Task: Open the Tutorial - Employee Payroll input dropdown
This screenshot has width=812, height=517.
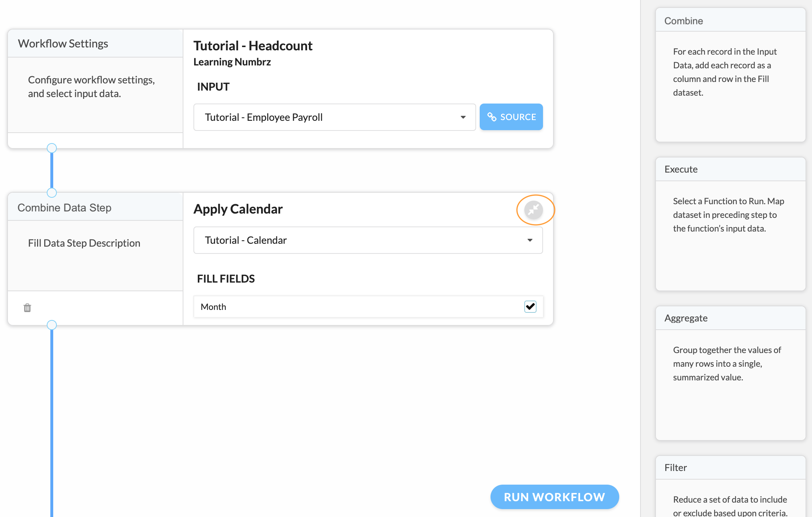Action: click(334, 117)
